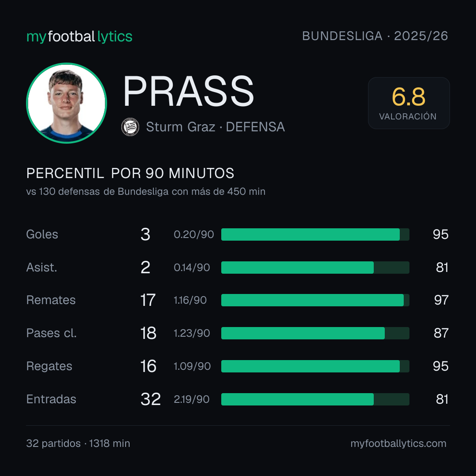The height and width of the screenshot is (476, 476).
Task: Select the Remates percentile bar
Action: (315, 300)
